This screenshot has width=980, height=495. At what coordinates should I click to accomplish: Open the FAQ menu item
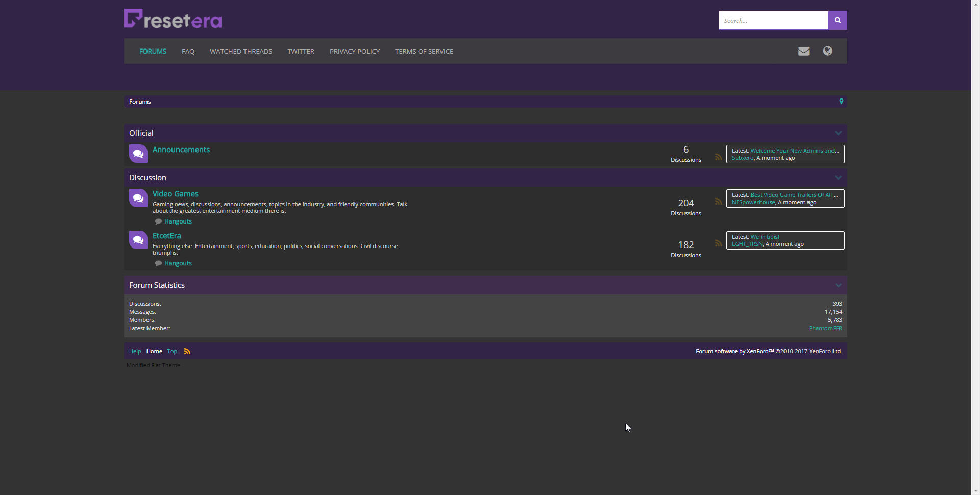[187, 51]
